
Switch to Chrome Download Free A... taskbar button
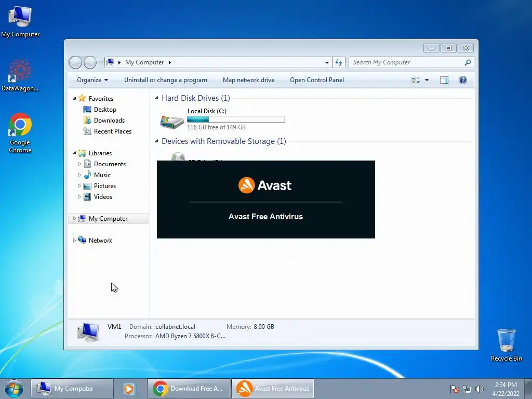[188, 389]
